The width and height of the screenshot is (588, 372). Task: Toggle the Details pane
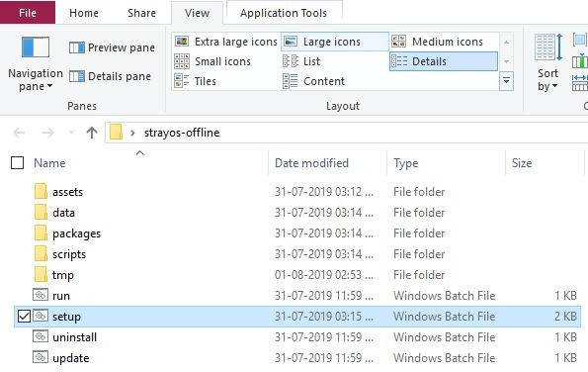[x=111, y=76]
